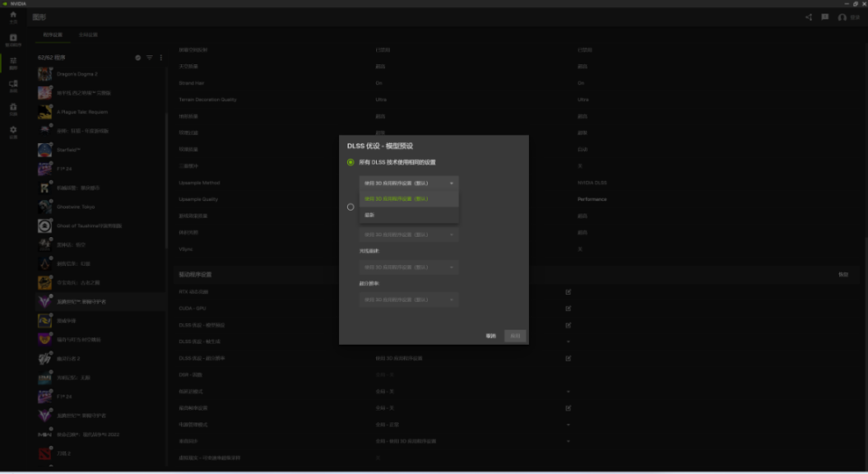Select the radio button for same DLSS settings
868x474 pixels.
click(351, 162)
